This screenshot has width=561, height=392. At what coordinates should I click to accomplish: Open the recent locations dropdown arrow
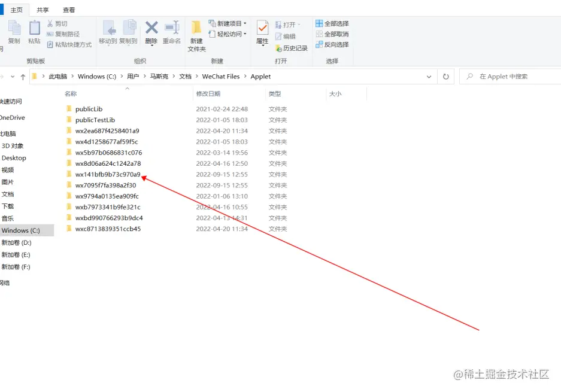(x=13, y=77)
